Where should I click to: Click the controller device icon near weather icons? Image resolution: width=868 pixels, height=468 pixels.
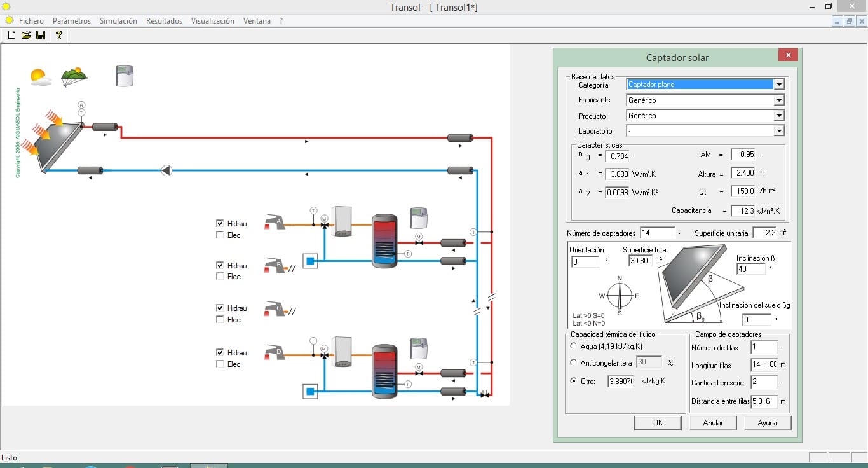(x=124, y=76)
